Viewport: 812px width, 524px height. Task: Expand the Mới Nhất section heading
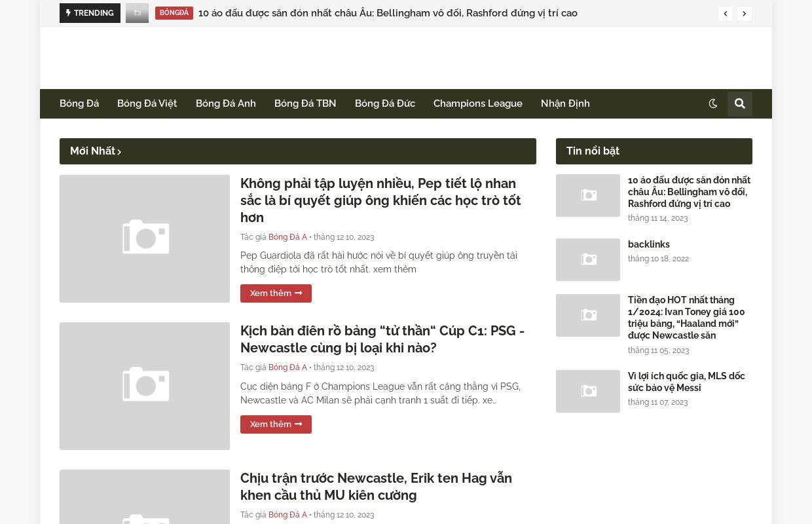[96, 151]
